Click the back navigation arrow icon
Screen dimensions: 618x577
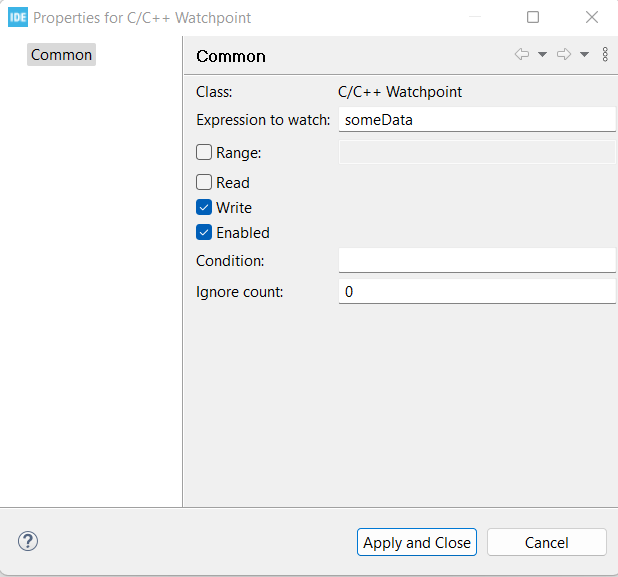pyautogui.click(x=522, y=55)
